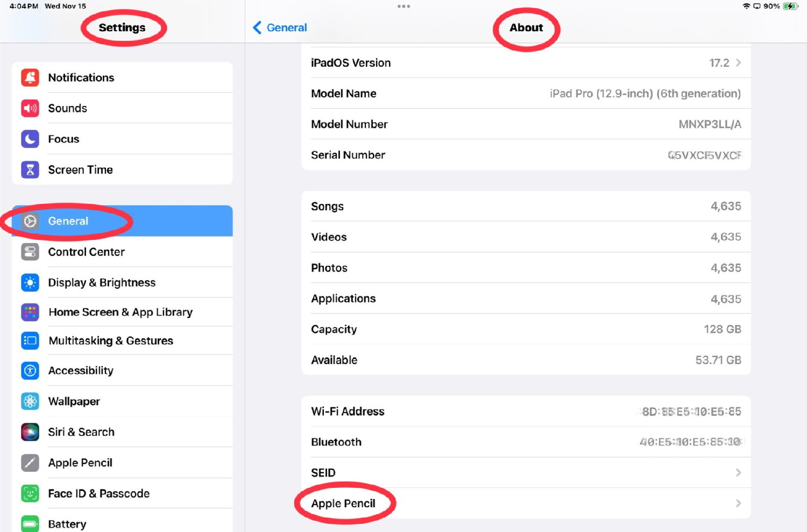
Task: Tap the three-dot multitasking indicator
Action: tap(403, 6)
